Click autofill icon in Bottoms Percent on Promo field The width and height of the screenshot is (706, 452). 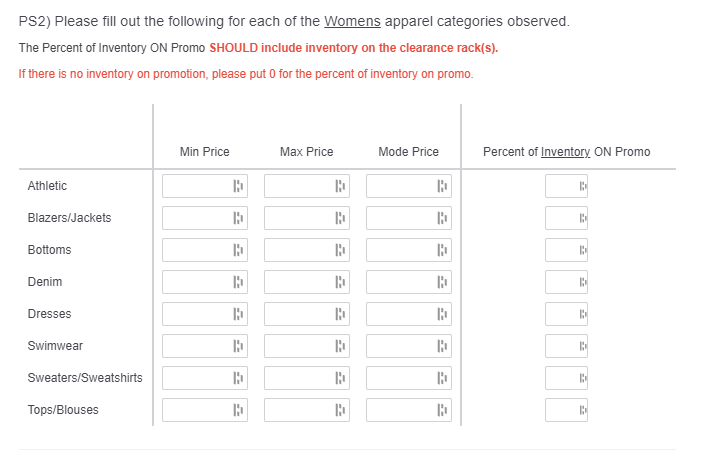tap(581, 250)
